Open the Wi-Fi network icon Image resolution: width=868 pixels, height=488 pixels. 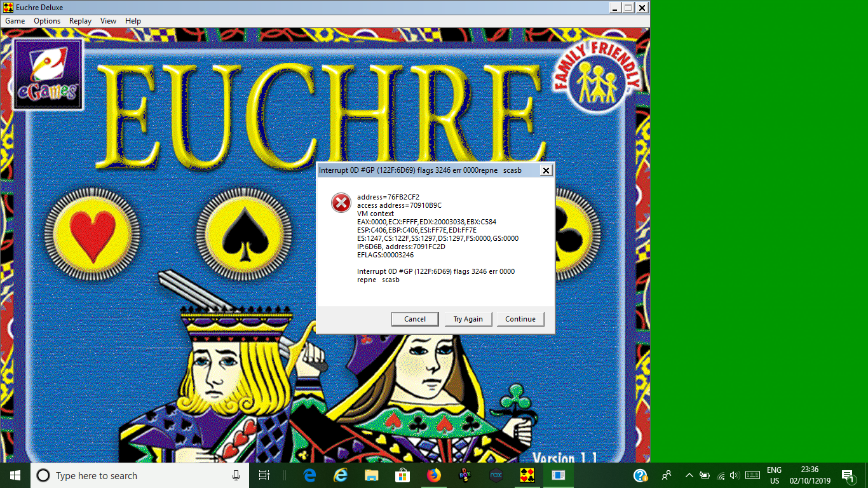pyautogui.click(x=721, y=475)
